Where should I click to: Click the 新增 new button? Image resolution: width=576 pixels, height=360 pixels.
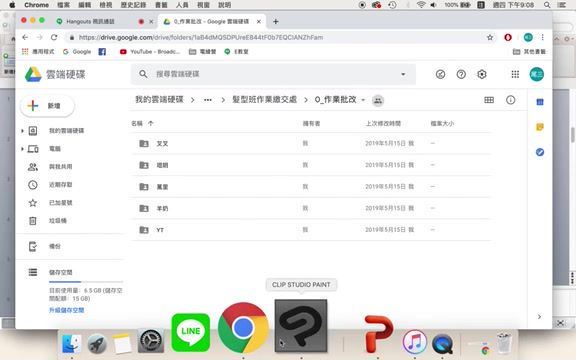point(47,106)
